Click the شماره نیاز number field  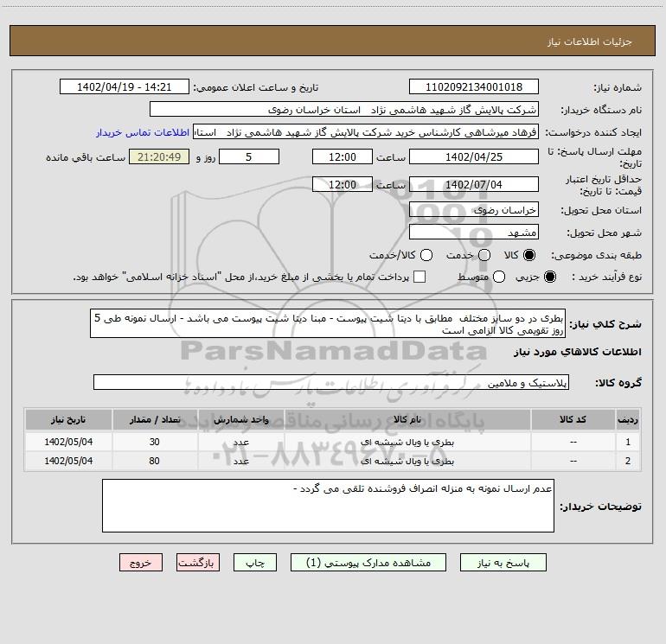tap(472, 87)
